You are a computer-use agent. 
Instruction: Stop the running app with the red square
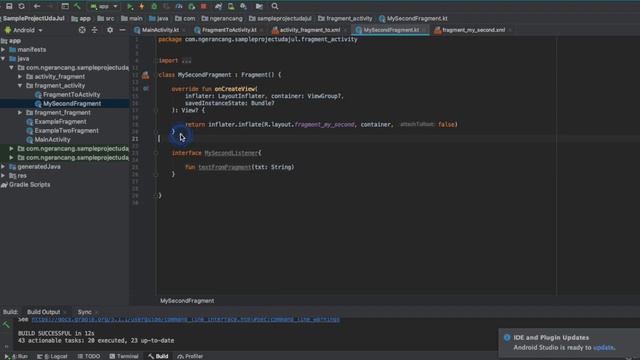pos(204,6)
